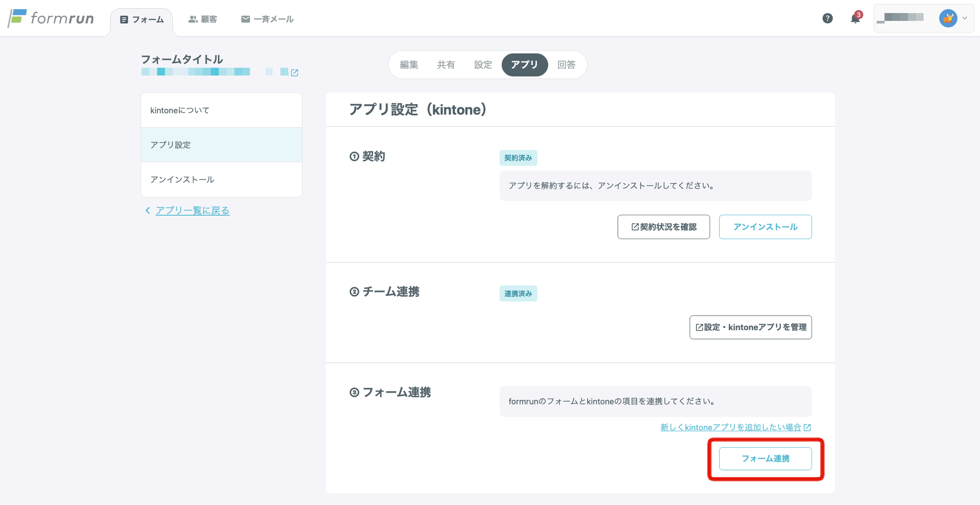
Task: Click the 契約済み status badge
Action: [x=518, y=158]
